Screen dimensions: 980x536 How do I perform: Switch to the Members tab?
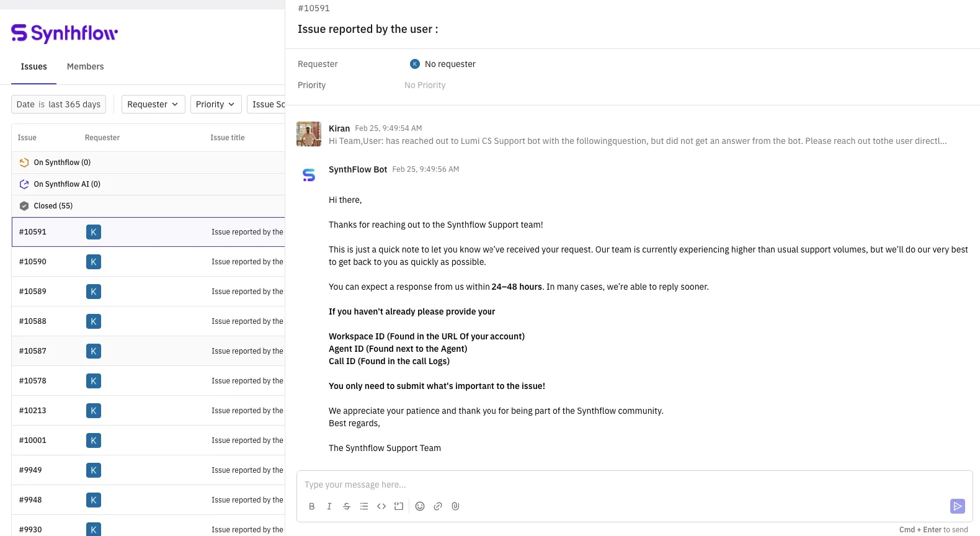click(x=86, y=66)
